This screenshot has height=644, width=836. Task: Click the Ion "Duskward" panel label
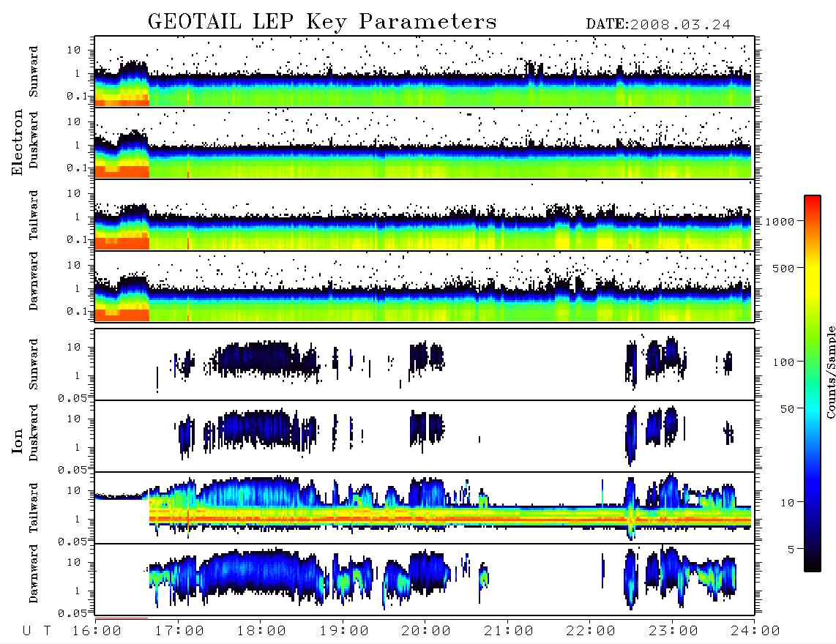click(x=34, y=433)
